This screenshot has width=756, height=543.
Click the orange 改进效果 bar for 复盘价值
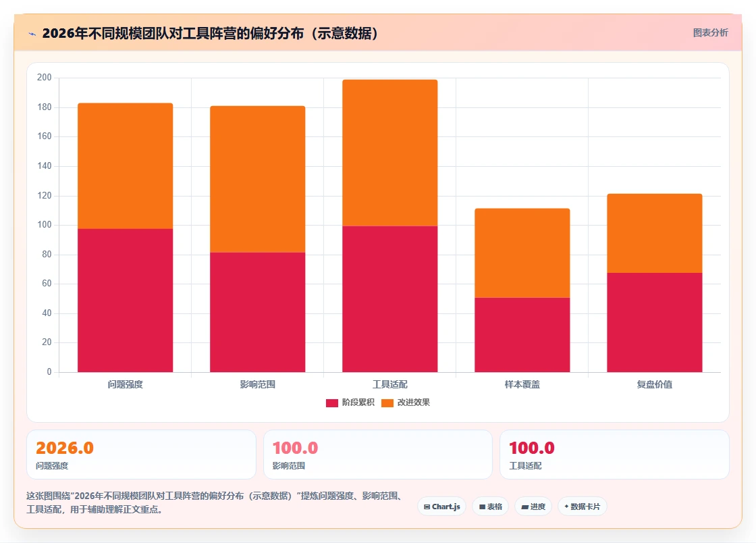click(655, 234)
